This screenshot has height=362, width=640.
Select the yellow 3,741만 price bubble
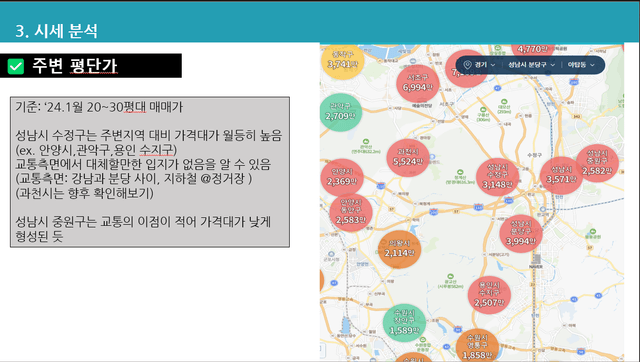342,61
